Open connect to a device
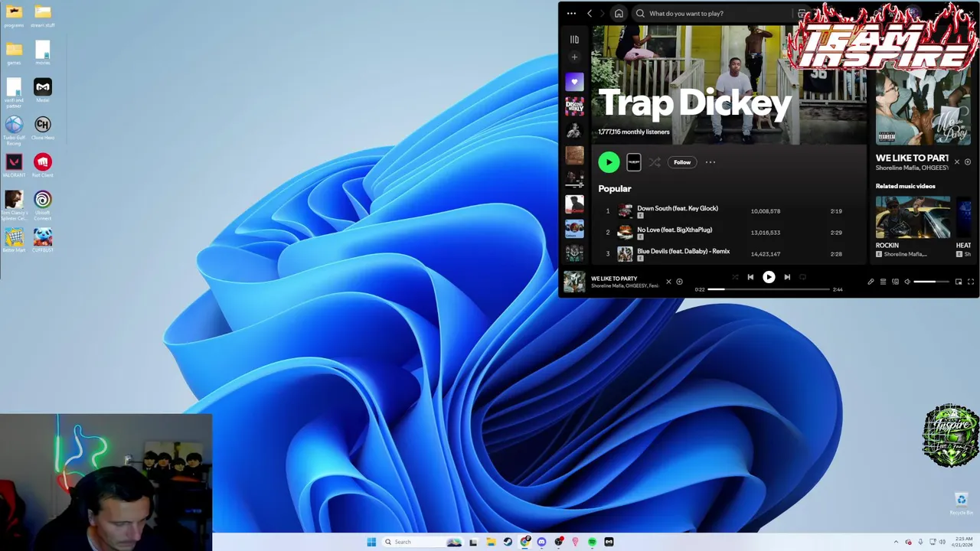The height and width of the screenshot is (551, 980). pyautogui.click(x=895, y=282)
